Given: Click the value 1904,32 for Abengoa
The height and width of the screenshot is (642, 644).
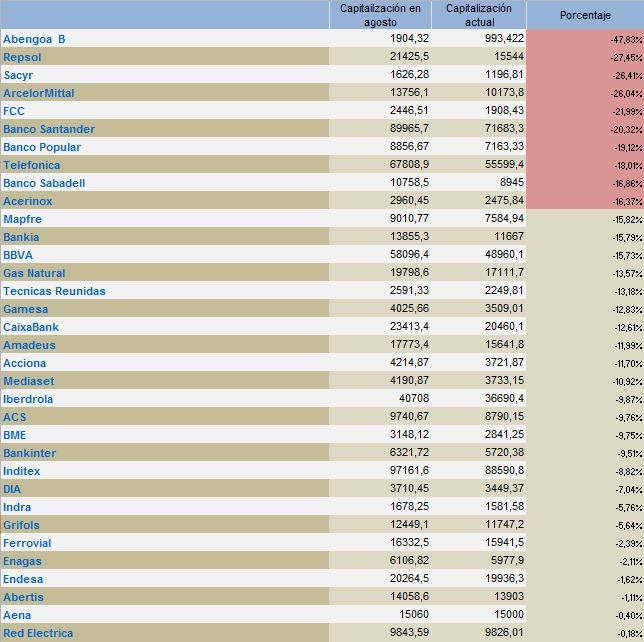Looking at the screenshot, I should 409,38.
